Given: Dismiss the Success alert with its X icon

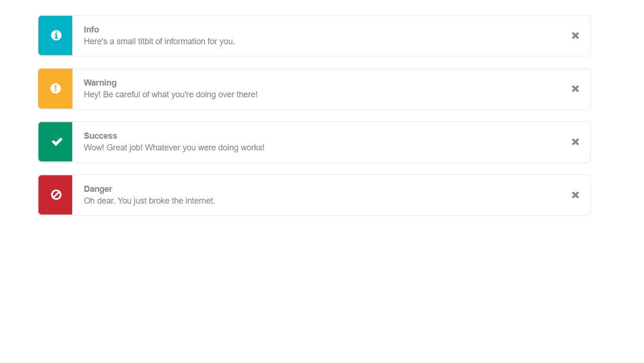Looking at the screenshot, I should pyautogui.click(x=575, y=142).
